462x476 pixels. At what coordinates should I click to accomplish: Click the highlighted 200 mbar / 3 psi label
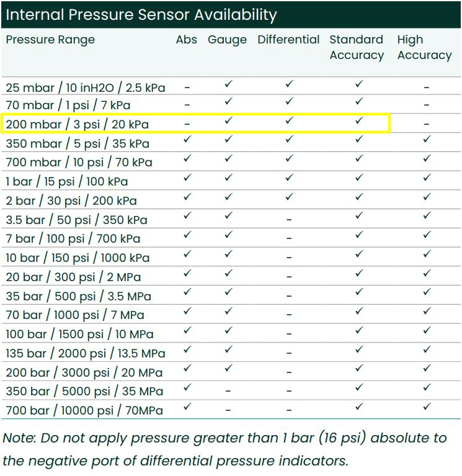[x=78, y=124]
